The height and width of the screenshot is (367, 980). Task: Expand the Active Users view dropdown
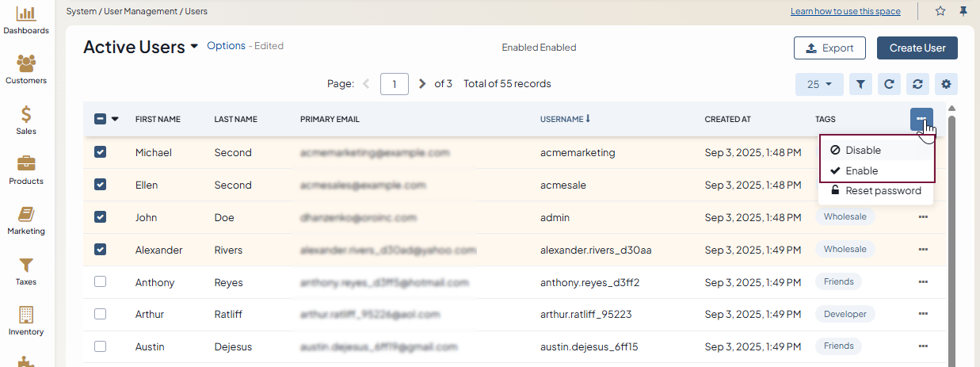click(194, 48)
